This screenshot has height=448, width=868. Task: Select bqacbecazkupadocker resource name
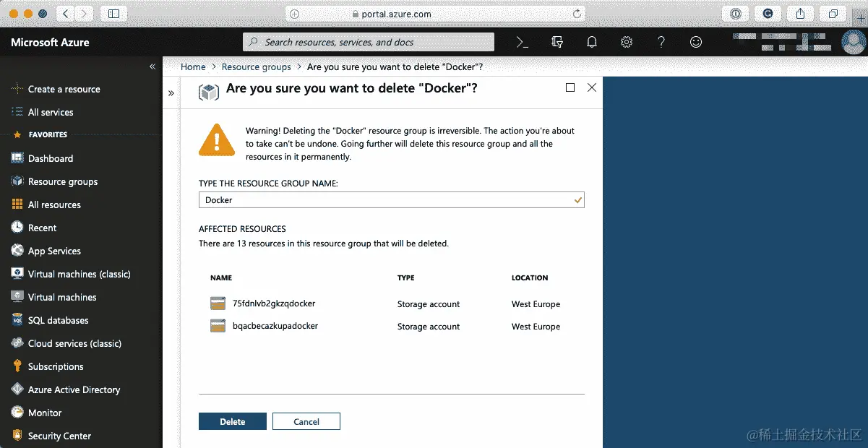(x=275, y=326)
